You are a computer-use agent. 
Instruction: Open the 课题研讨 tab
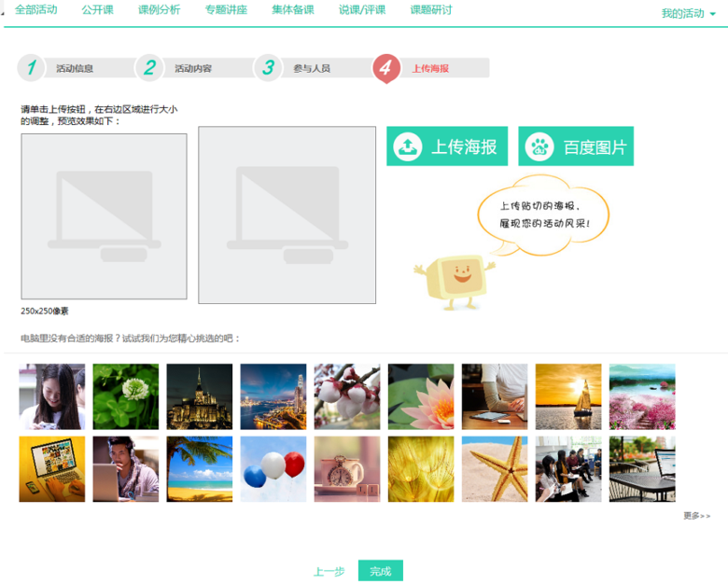coord(431,9)
